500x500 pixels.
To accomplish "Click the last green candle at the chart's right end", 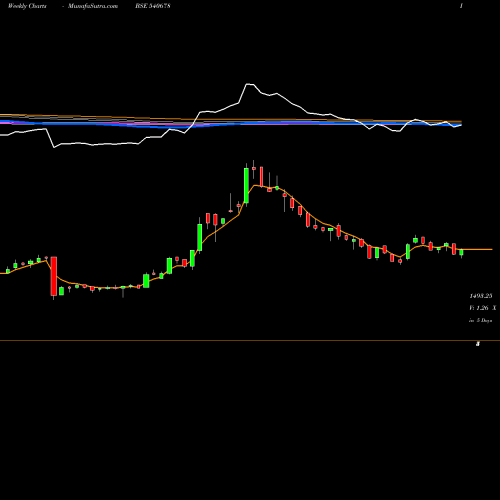I will coord(461,253).
